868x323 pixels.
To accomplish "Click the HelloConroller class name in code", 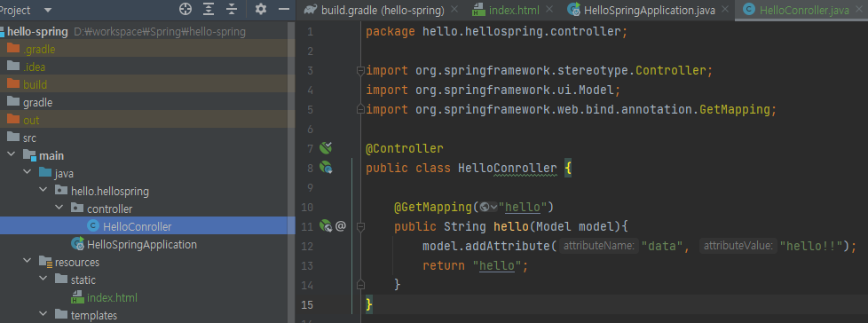I will pyautogui.click(x=507, y=168).
